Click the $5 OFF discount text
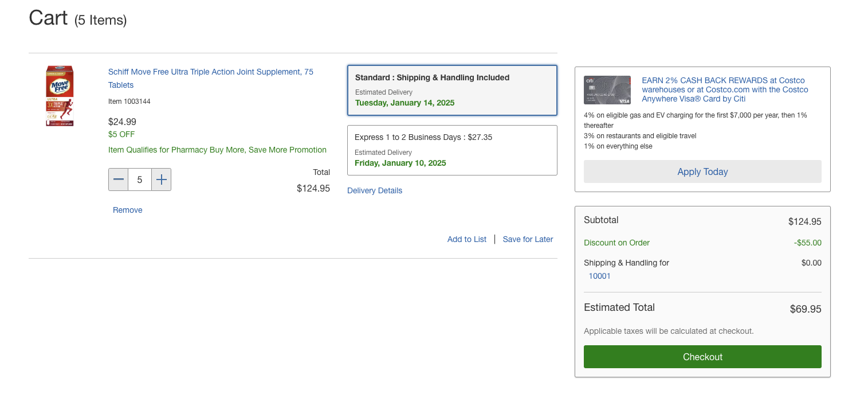 [x=121, y=134]
